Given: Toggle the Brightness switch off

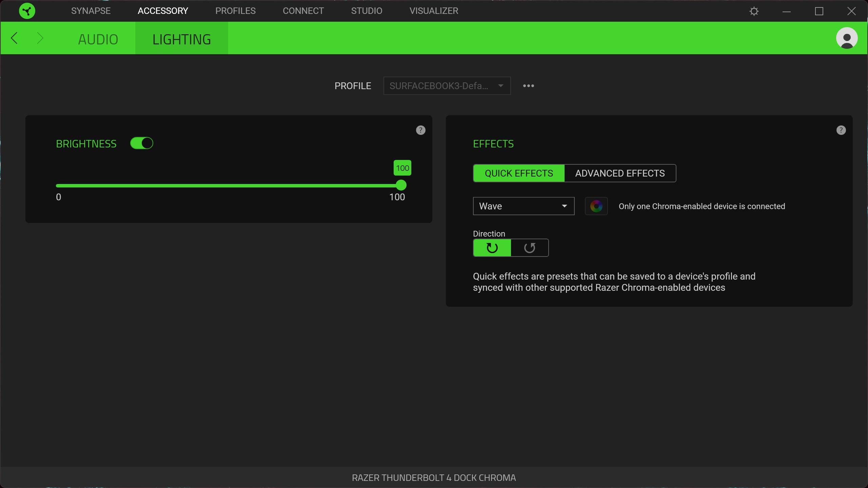Looking at the screenshot, I should [142, 143].
